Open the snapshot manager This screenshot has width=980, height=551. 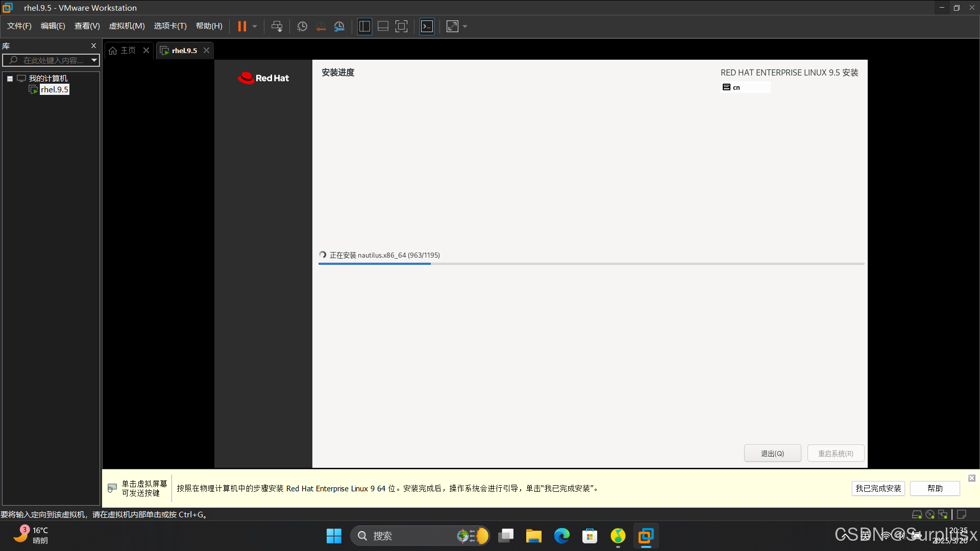pos(339,27)
